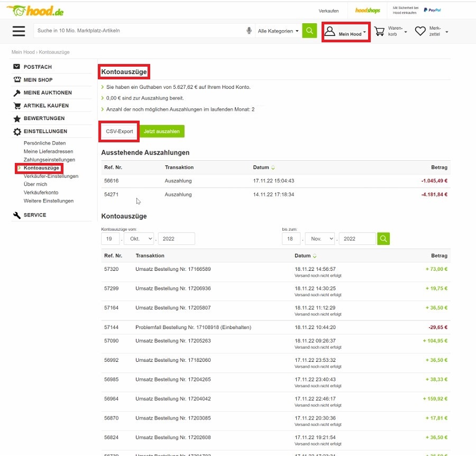Select Zahlungseinstellungen in sidebar settings
Image resolution: width=476 pixels, height=456 pixels.
pyautogui.click(x=49, y=160)
